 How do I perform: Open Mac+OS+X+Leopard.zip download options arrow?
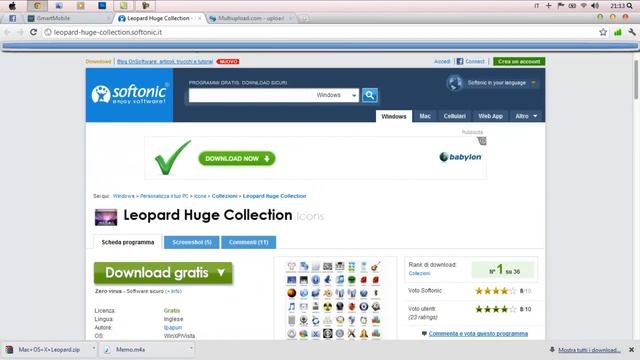pos(94,349)
